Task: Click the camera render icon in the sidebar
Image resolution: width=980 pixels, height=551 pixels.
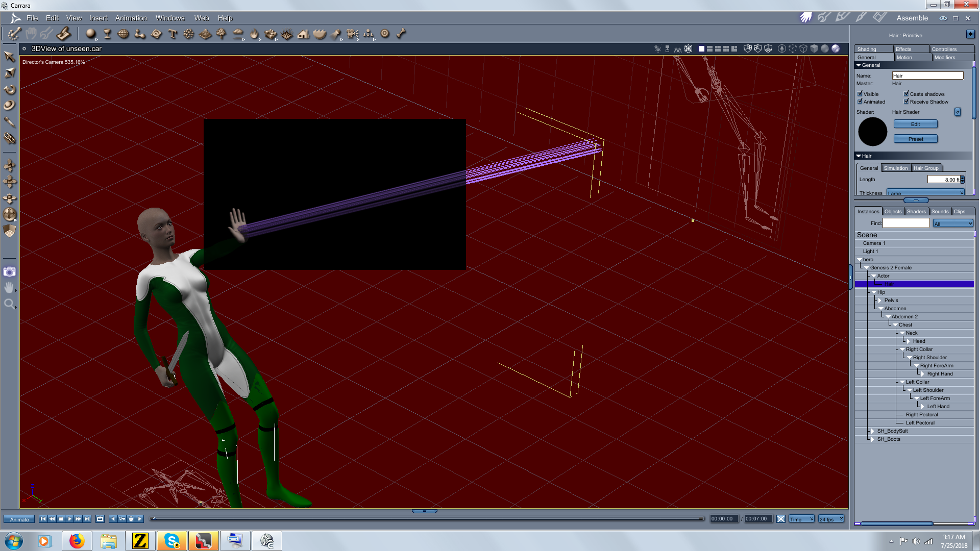Action: (10, 271)
